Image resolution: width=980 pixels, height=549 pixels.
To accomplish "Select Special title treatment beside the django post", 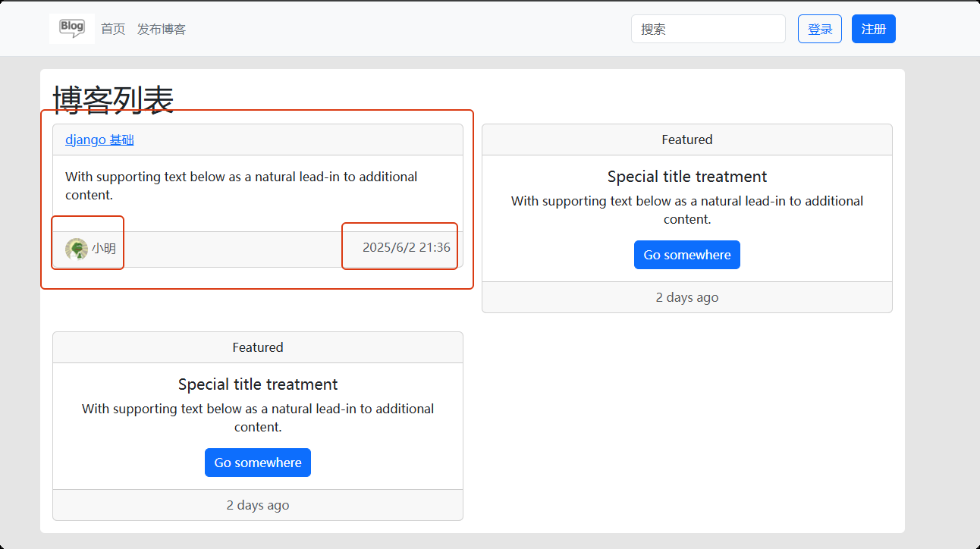I will [686, 177].
